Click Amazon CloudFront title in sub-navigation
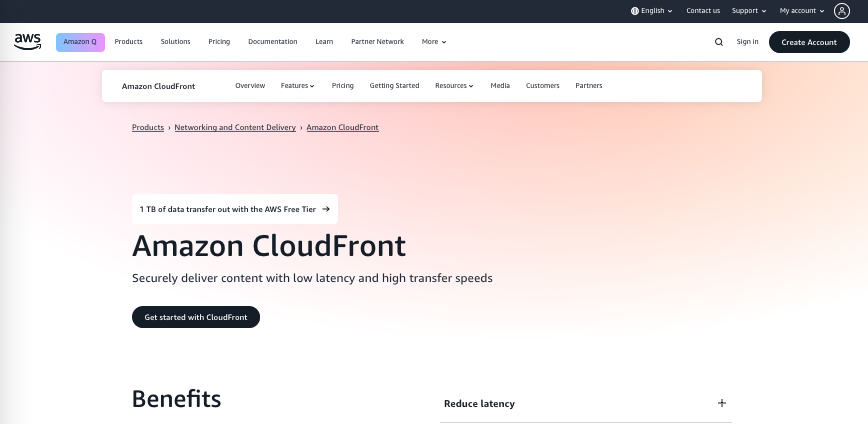This screenshot has height=424, width=868. point(158,86)
